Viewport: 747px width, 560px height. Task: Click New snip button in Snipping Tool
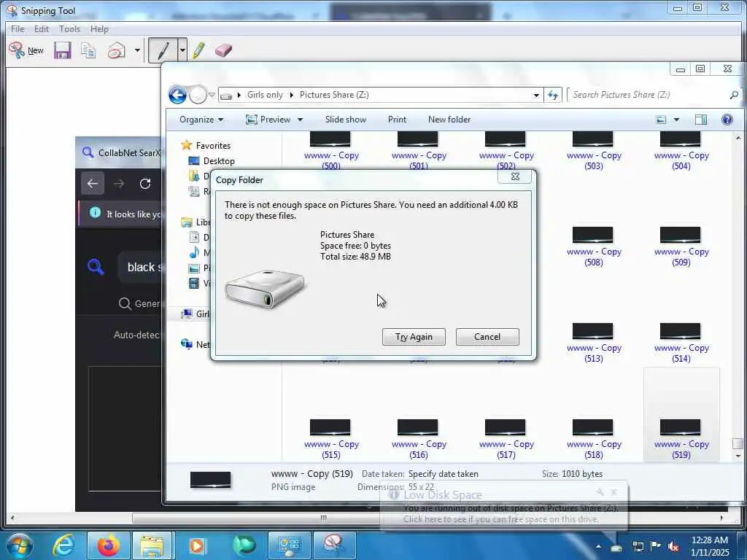(26, 50)
